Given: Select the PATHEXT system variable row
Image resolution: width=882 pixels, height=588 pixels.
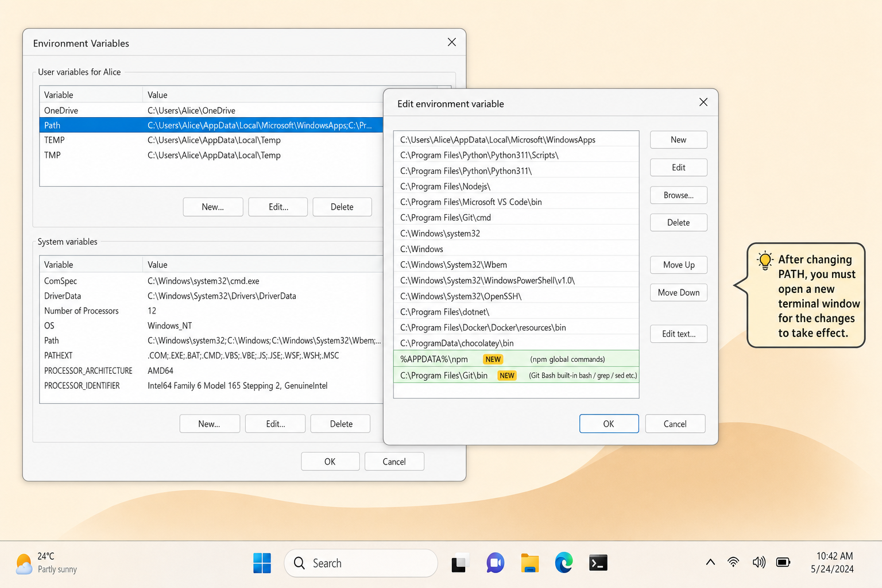Looking at the screenshot, I should (x=211, y=355).
